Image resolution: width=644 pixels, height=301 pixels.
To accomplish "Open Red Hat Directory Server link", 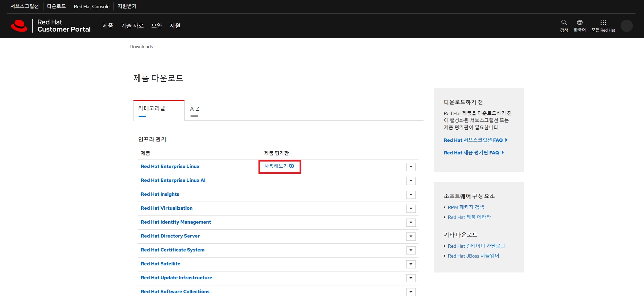I will tap(170, 236).
